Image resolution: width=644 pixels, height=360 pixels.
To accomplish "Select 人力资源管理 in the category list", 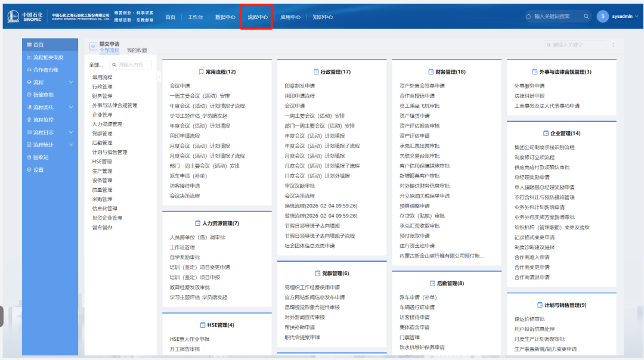I will tap(107, 124).
